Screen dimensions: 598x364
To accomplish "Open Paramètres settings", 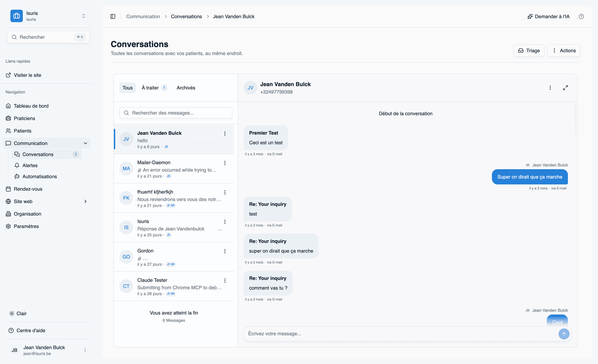I will [47, 226].
